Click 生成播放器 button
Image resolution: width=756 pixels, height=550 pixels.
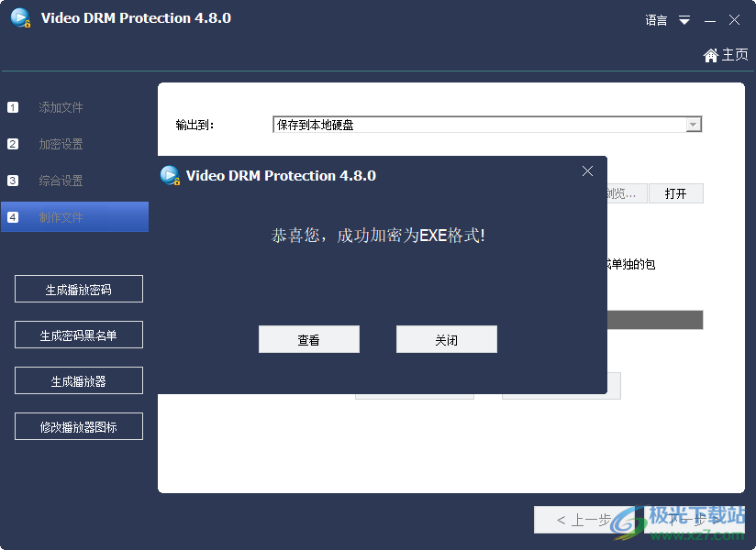(79, 380)
